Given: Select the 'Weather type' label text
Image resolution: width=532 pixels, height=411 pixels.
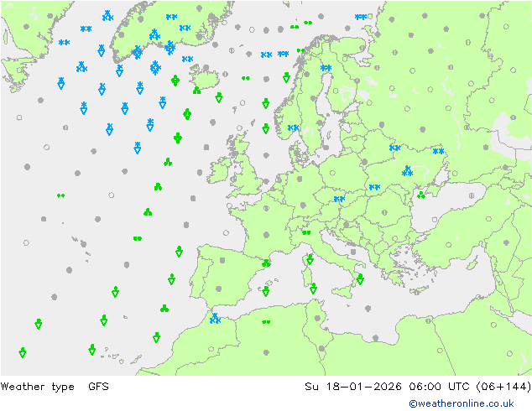Looking at the screenshot, I should (x=37, y=387).
